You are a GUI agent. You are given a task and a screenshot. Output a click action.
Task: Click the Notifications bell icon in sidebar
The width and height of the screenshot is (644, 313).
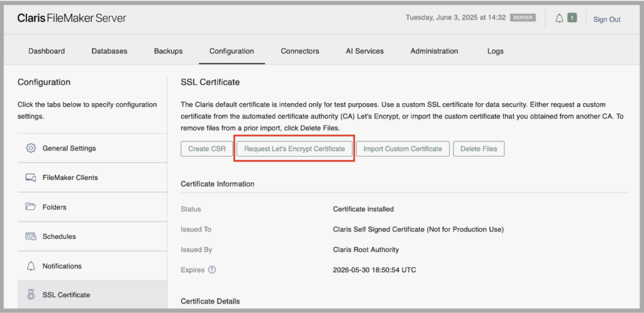click(x=31, y=266)
